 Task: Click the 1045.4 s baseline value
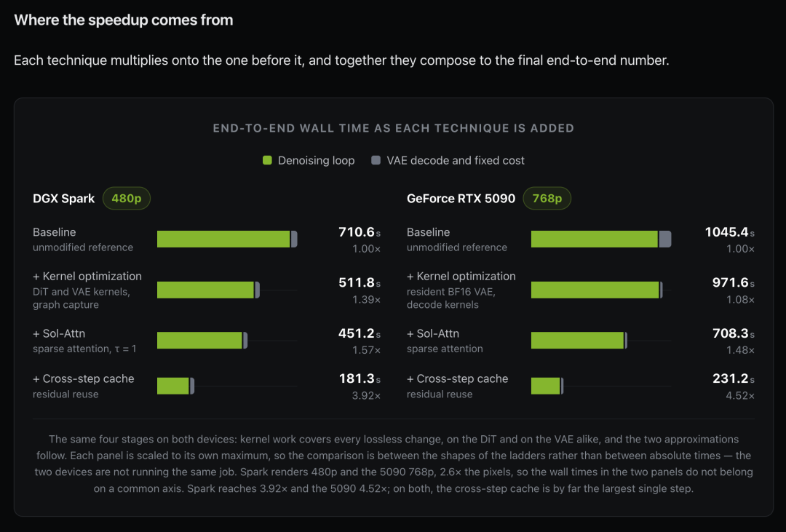click(x=729, y=232)
